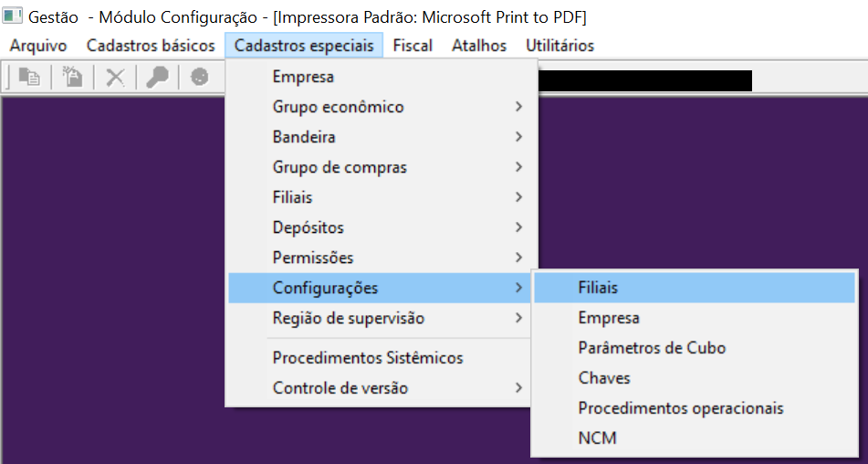Click the new document toolbar icon
868x464 pixels.
[72, 78]
